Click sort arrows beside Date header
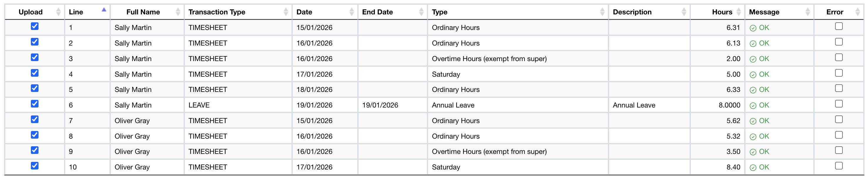 click(351, 12)
